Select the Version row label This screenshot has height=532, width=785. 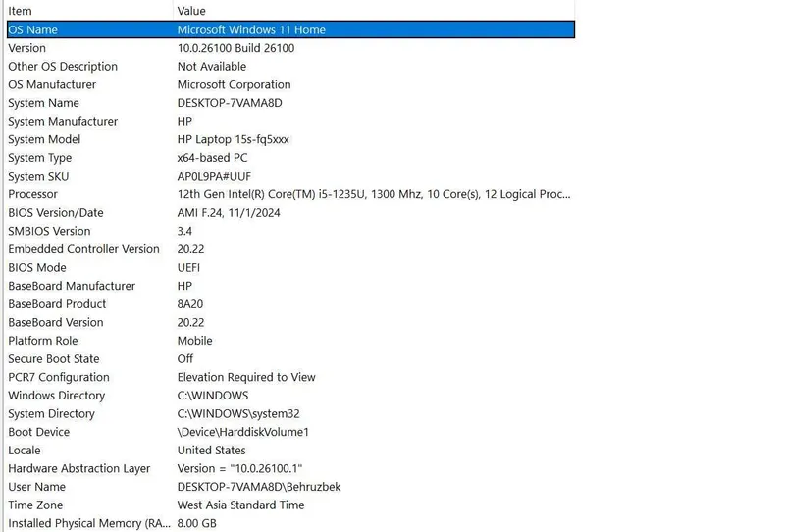point(27,48)
